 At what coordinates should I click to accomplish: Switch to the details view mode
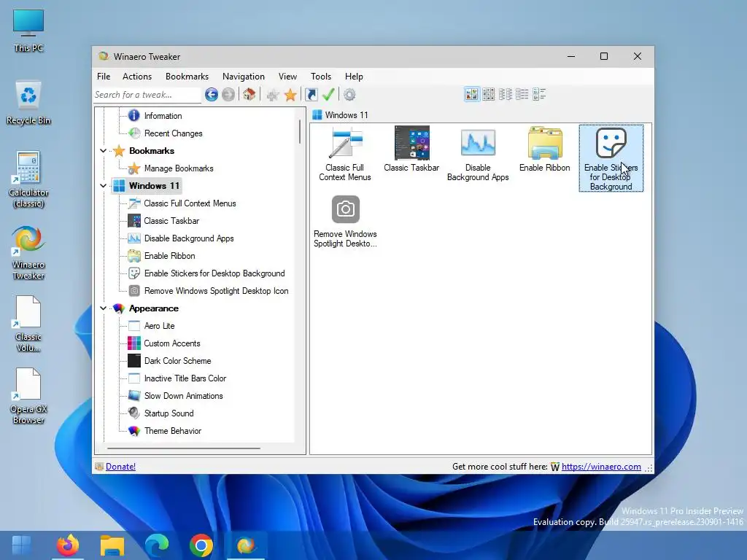tap(522, 94)
